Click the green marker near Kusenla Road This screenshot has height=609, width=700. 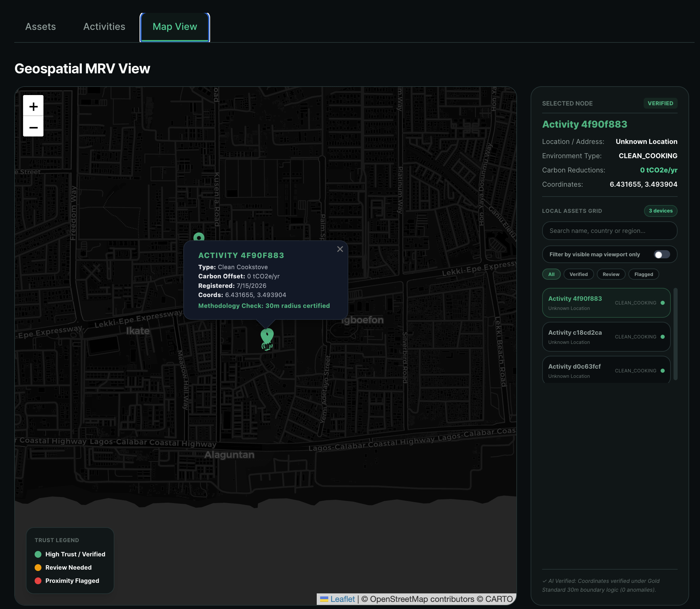199,237
